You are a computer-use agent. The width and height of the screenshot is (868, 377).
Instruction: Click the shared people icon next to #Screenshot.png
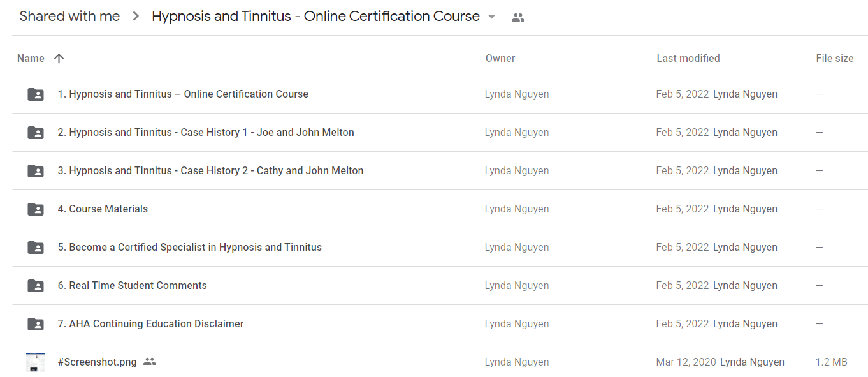click(x=150, y=362)
